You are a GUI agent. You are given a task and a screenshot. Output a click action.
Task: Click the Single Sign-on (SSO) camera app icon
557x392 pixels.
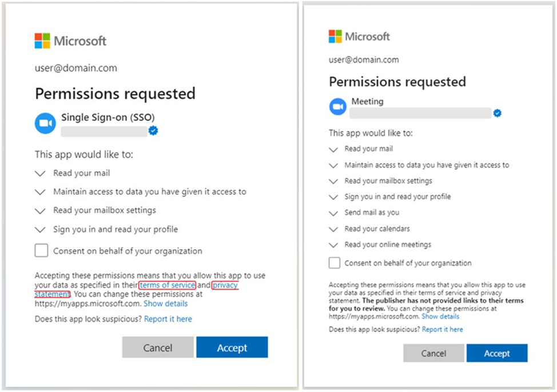click(x=45, y=123)
